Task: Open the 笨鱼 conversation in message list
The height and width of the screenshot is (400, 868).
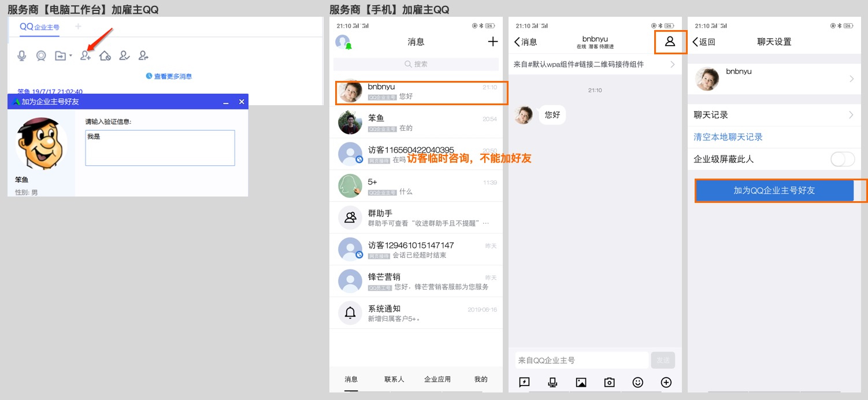Action: [416, 123]
